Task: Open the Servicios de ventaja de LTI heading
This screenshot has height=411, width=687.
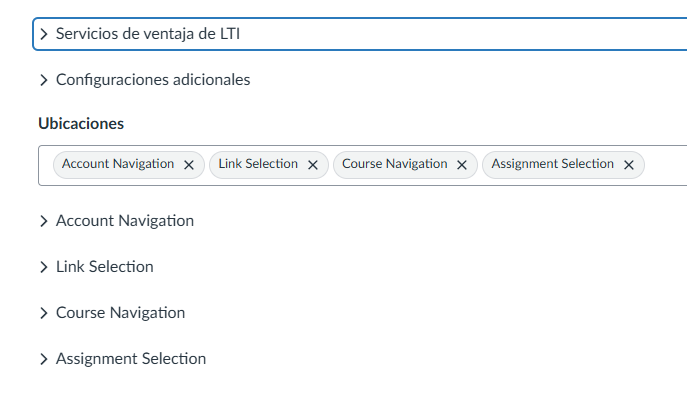Action: [x=148, y=34]
